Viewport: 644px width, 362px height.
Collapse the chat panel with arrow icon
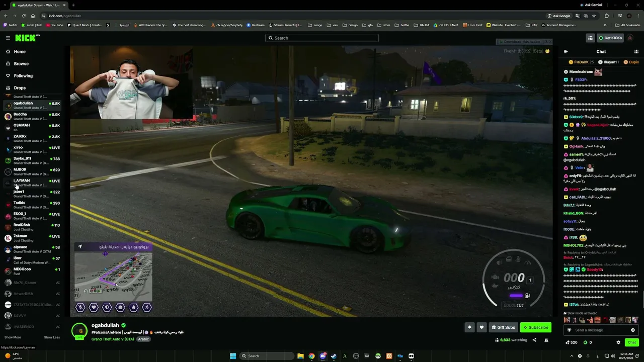(566, 51)
